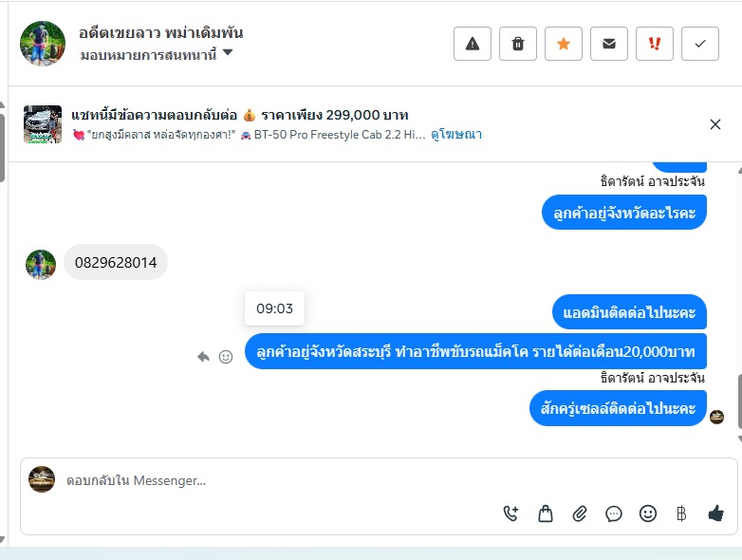The image size is (742, 560).
Task: Open the shopping bag icon in composer
Action: [x=546, y=513]
